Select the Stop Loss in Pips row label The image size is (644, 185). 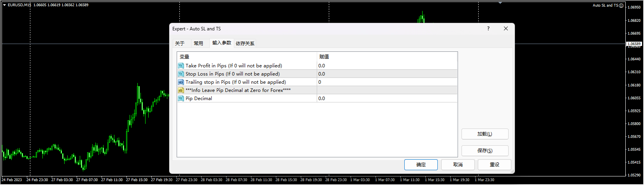click(233, 74)
